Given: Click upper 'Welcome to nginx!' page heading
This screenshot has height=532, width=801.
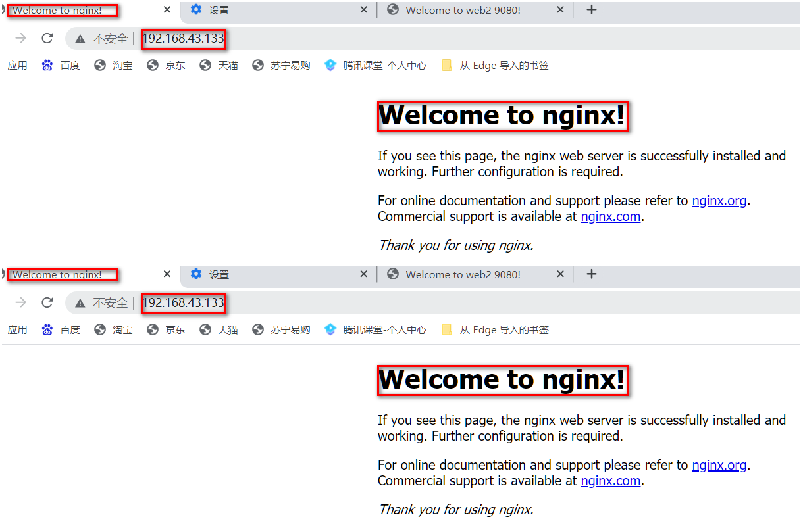Looking at the screenshot, I should [502, 116].
